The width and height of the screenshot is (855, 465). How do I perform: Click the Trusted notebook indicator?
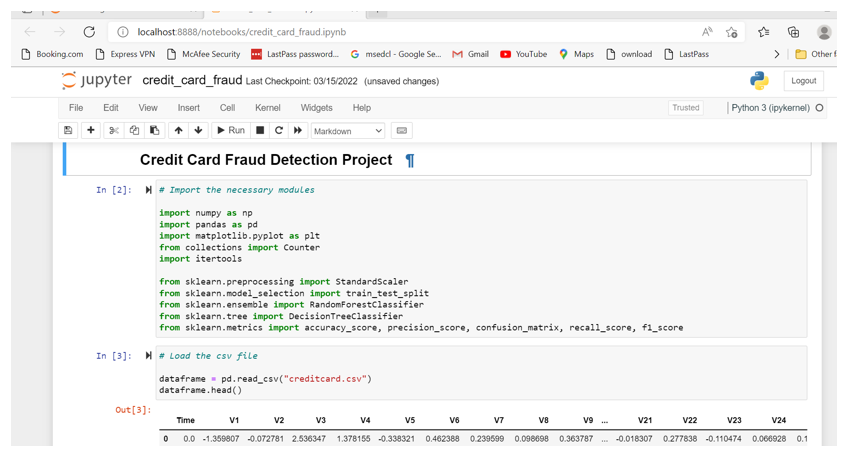coord(685,108)
